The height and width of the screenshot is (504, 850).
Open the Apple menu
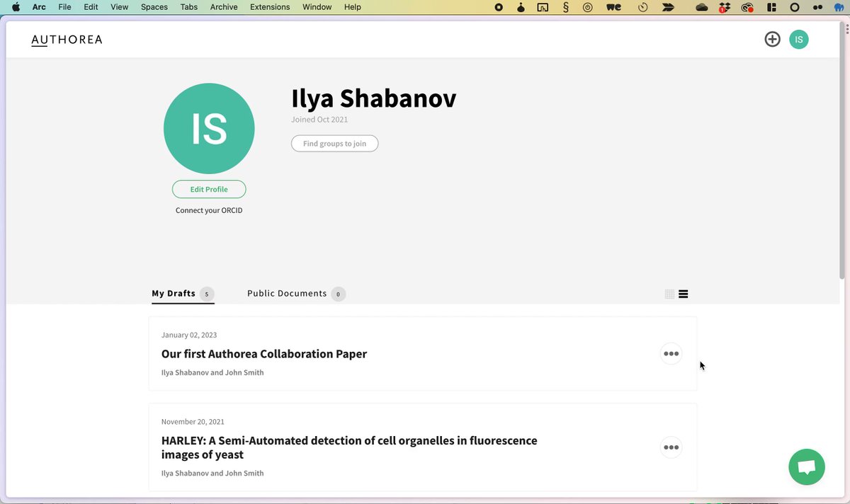coord(16,7)
